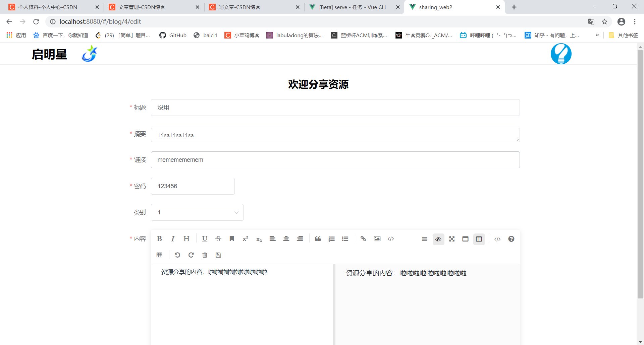Apply superscript formatting
This screenshot has width=644, height=345.
click(245, 239)
